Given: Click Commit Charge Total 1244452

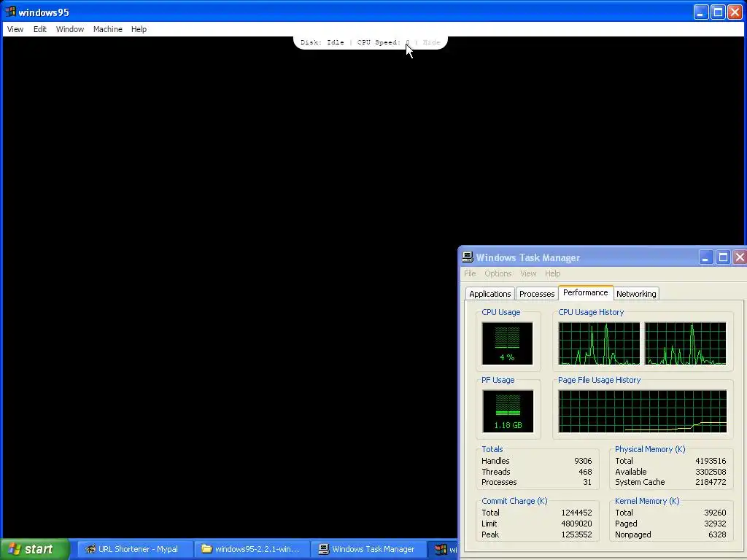Looking at the screenshot, I should (x=576, y=513).
